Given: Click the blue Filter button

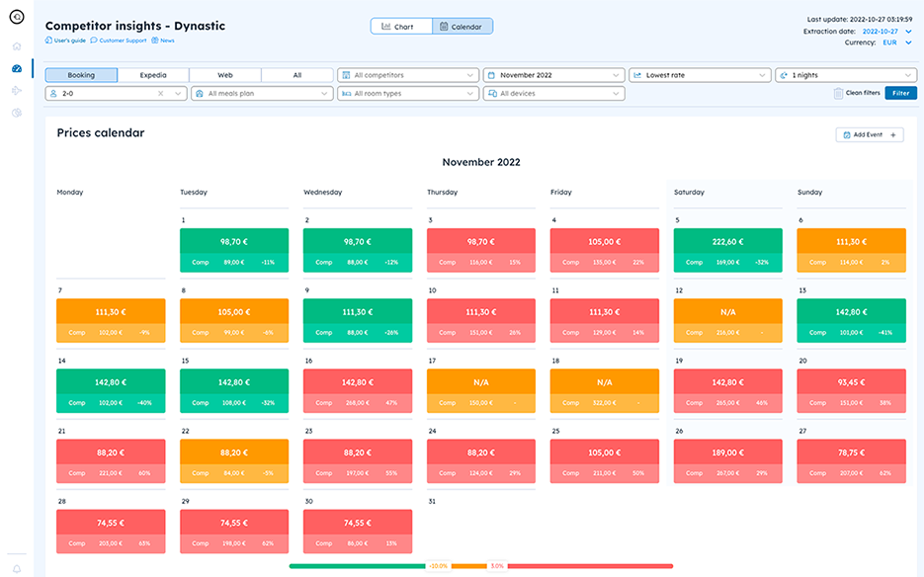Looking at the screenshot, I should click(x=899, y=93).
